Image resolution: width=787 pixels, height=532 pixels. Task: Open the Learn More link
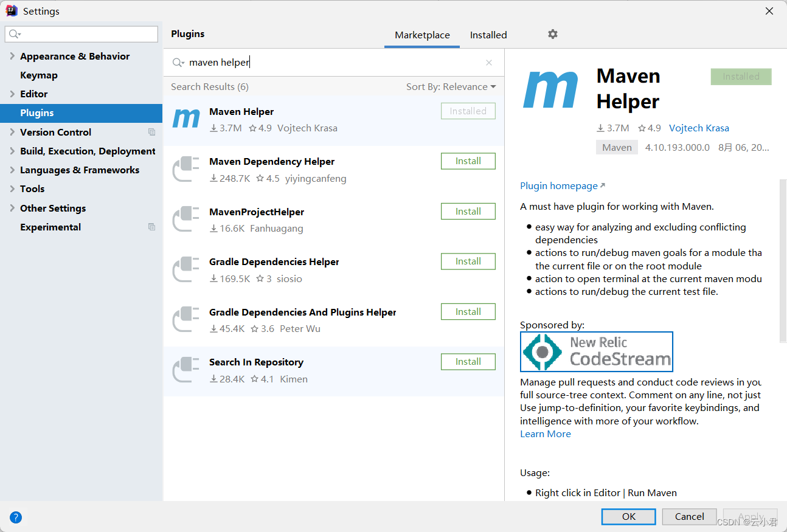point(546,434)
